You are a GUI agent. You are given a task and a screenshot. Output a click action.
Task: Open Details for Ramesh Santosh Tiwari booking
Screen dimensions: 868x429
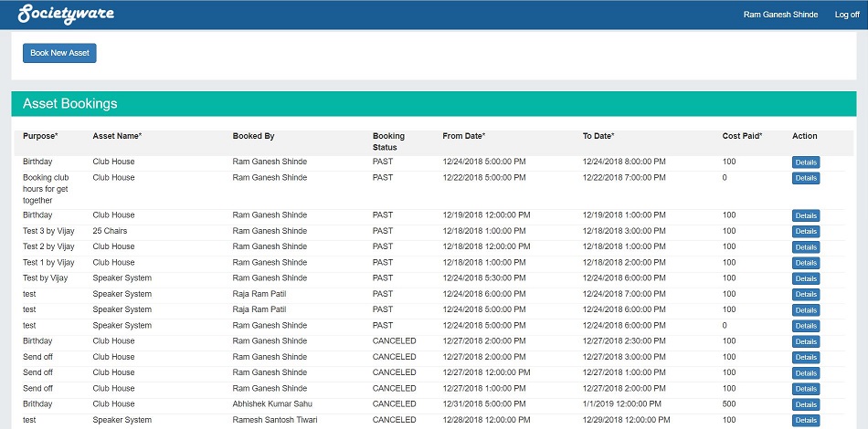point(806,421)
